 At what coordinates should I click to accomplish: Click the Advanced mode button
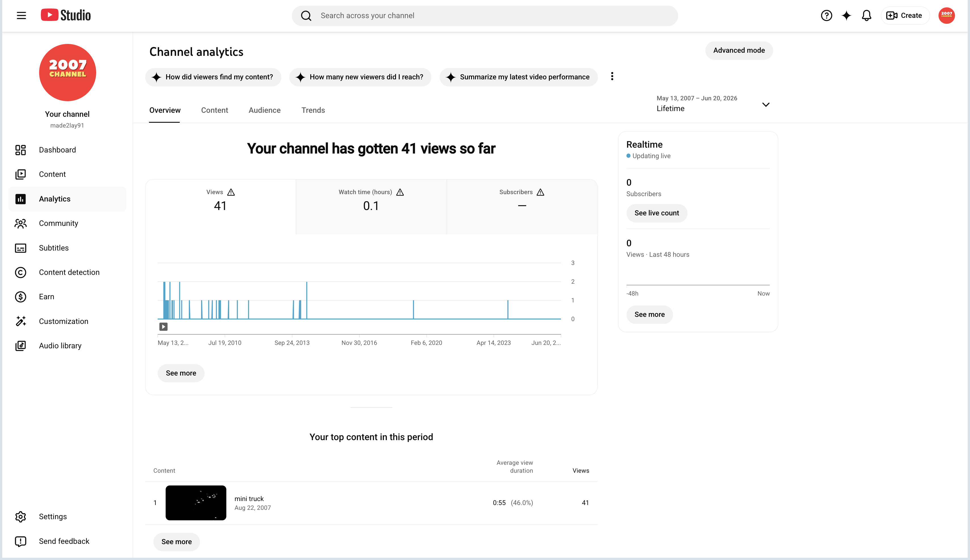tap(739, 50)
